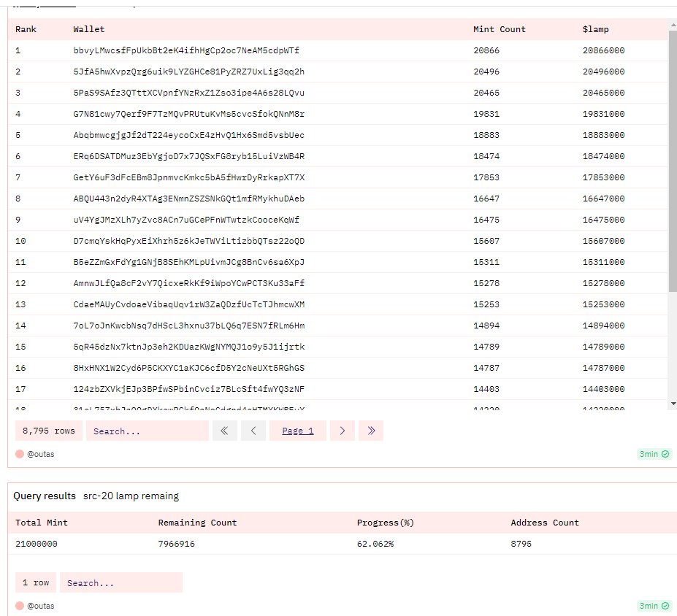Click @outas avatar dot below leaderboard table
Viewport: 677px width, 616px height.
point(18,453)
